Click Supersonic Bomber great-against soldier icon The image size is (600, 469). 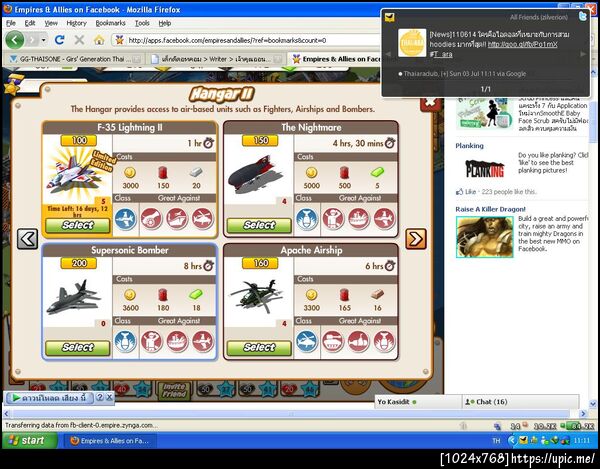[x=152, y=341]
